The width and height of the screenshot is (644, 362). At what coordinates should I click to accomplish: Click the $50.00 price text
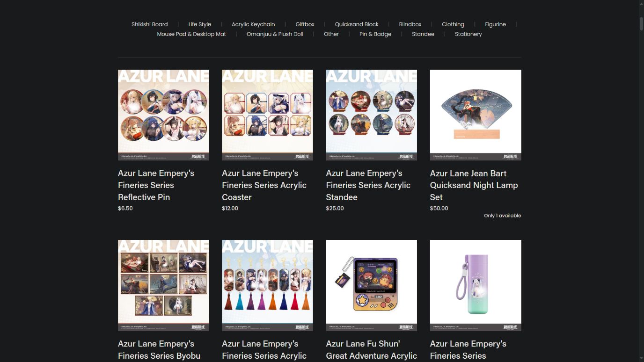point(439,208)
